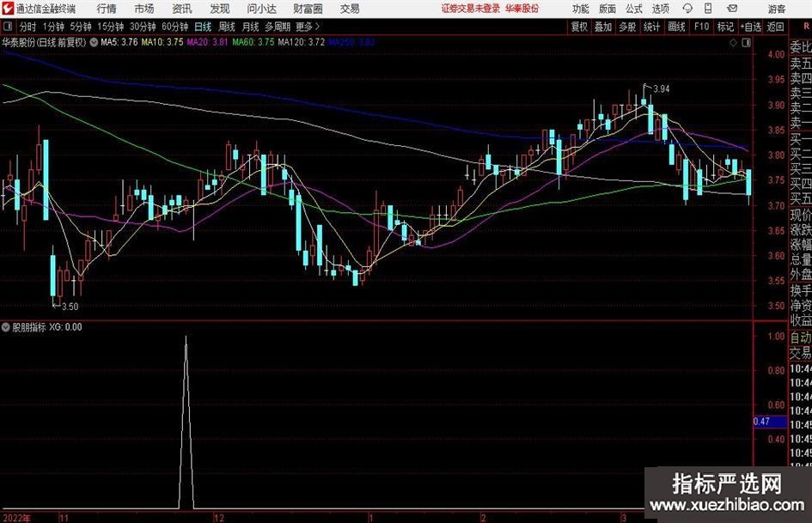The width and height of the screenshot is (812, 523).
Task: Open F10 company info
Action: 702,27
